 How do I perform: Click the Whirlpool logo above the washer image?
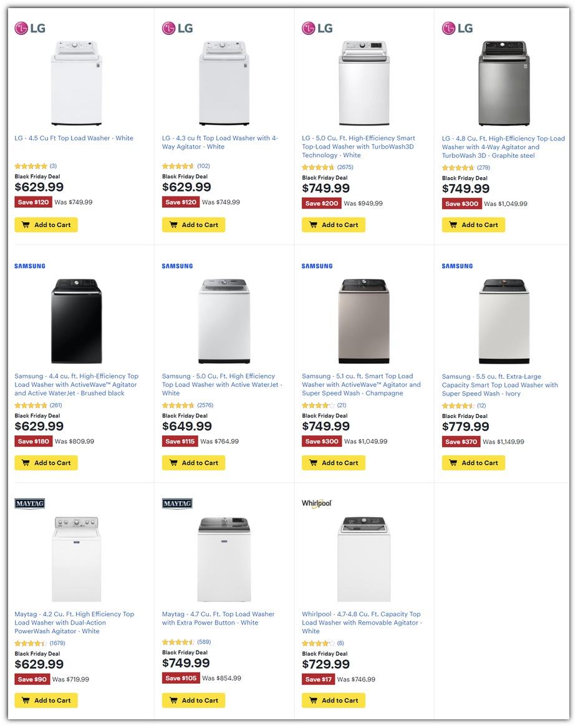(x=317, y=503)
